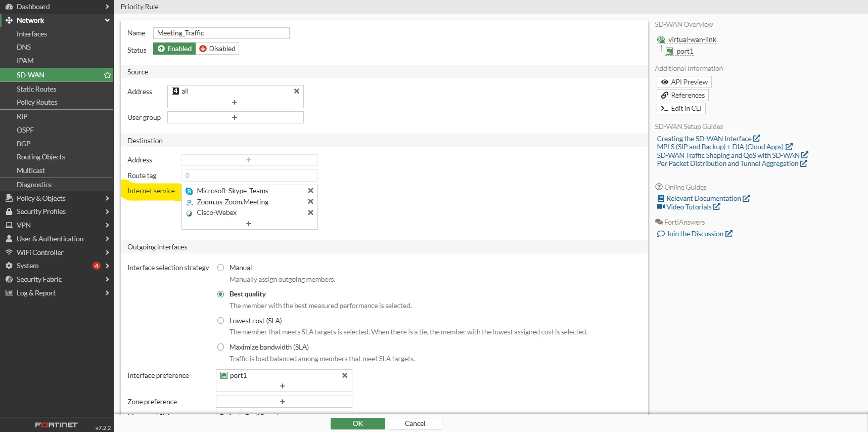
Task: Remove port1 from interface preference
Action: [x=345, y=375]
